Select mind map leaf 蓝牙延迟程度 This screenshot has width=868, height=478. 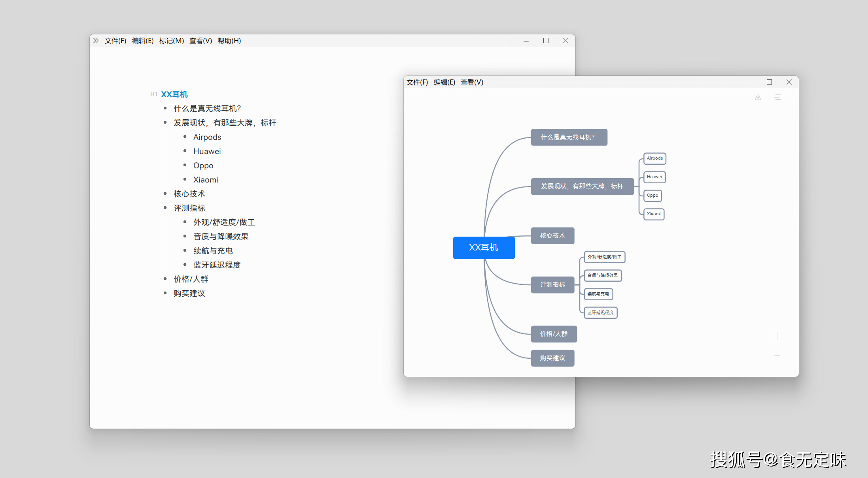click(601, 312)
